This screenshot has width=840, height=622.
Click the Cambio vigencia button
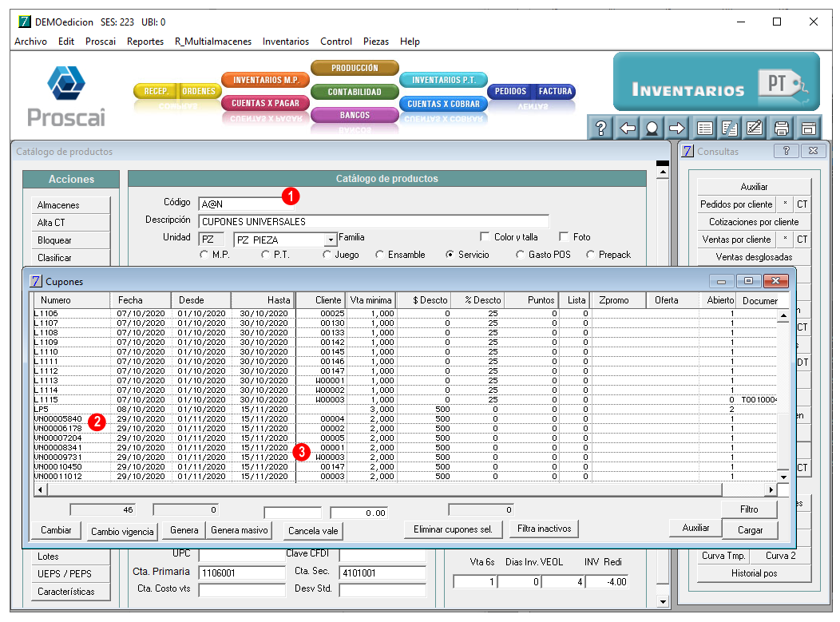click(x=122, y=532)
